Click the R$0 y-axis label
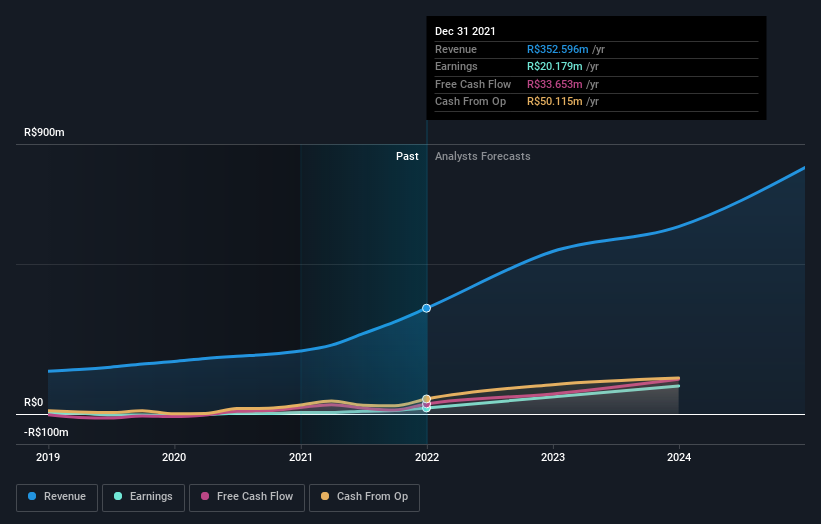The image size is (821, 524). coord(34,403)
